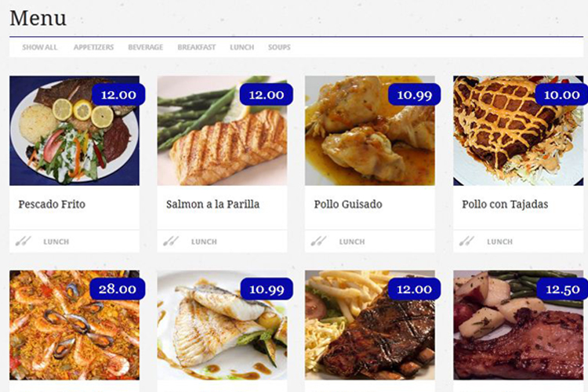Screen dimensions: 588x392
Task: Filter menu by APPETIZERS
Action: tap(93, 47)
